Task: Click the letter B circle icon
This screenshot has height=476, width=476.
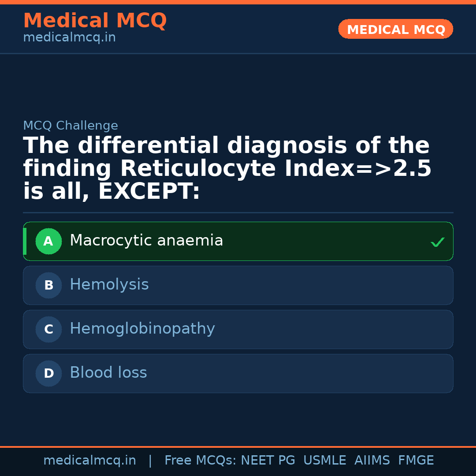Action: 48,285
